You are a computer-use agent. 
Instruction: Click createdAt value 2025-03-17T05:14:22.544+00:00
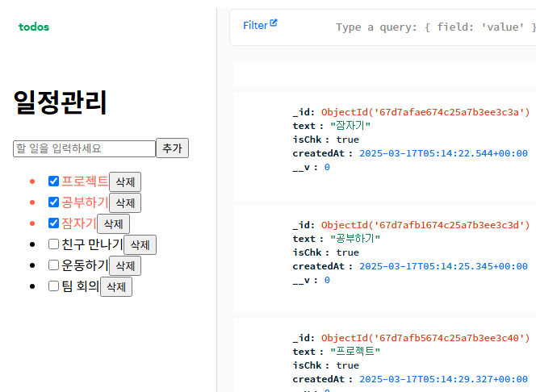(x=443, y=153)
